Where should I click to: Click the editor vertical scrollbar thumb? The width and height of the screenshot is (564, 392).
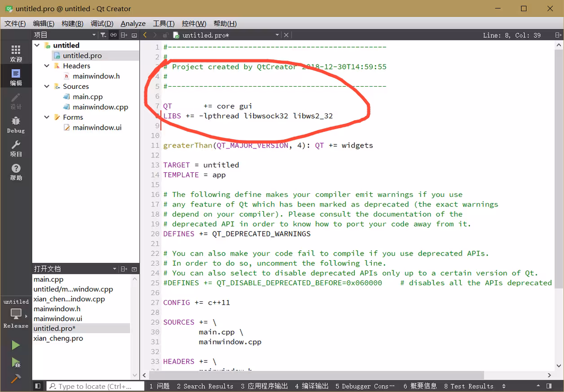pyautogui.click(x=559, y=168)
